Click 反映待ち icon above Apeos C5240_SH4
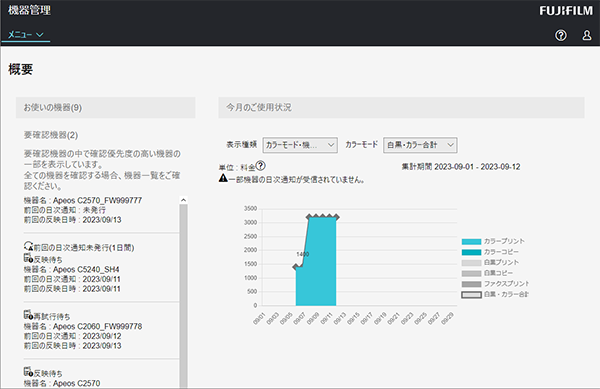 click(28, 258)
